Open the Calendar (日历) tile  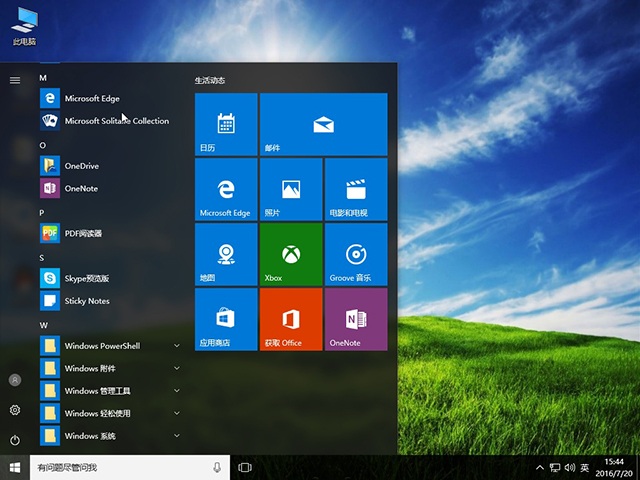pos(225,124)
